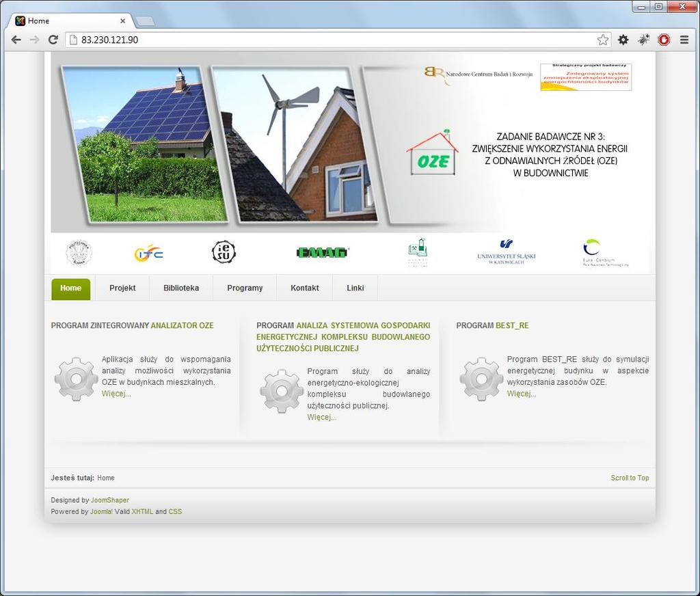The image size is (700, 596).
Task: Click the Politechnika Śląska round logo
Action: coord(79,253)
